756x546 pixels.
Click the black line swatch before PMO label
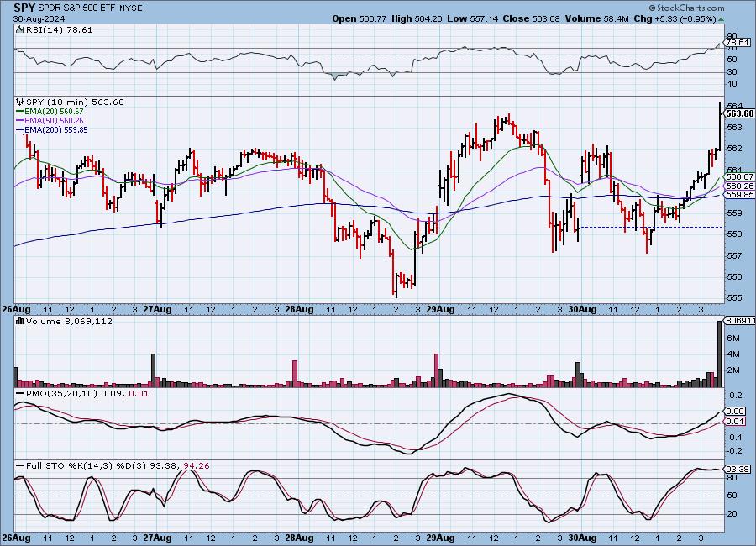coord(20,394)
